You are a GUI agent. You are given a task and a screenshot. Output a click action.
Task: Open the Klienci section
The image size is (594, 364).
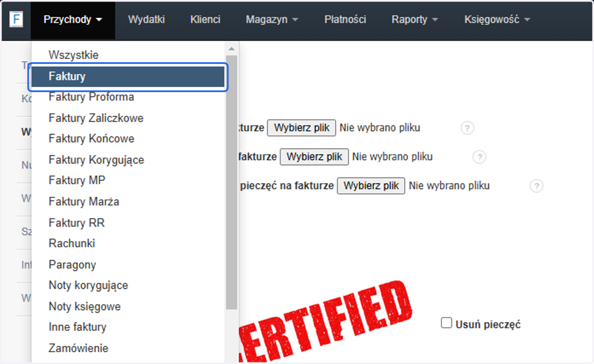[x=205, y=20]
